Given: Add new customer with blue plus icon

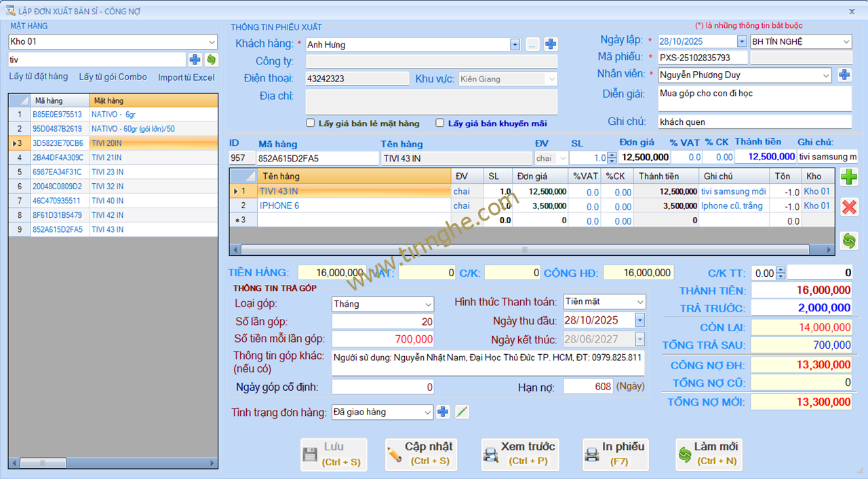Looking at the screenshot, I should (x=551, y=44).
